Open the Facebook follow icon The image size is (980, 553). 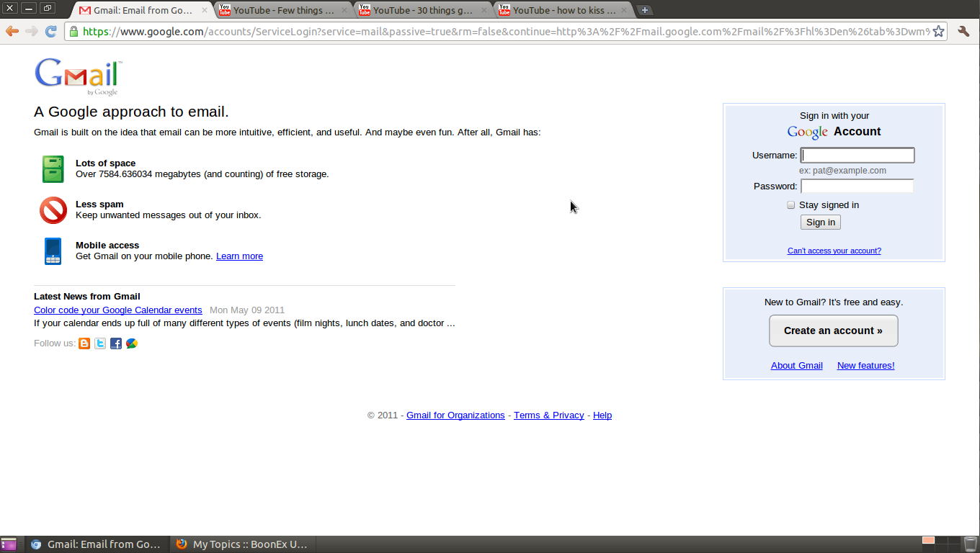(x=116, y=343)
